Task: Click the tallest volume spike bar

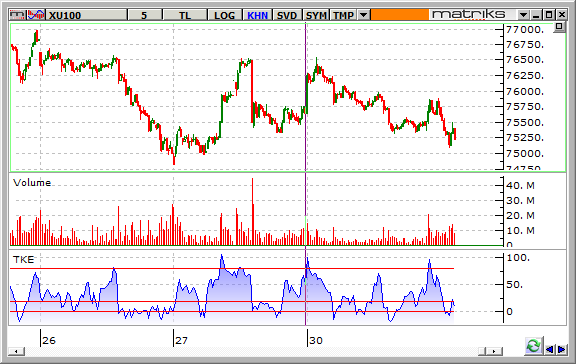Action: pos(253,212)
